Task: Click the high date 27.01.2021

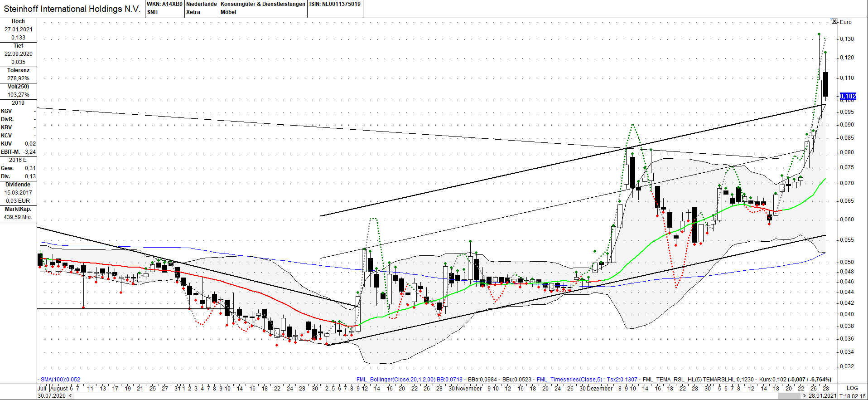Action: [19, 29]
